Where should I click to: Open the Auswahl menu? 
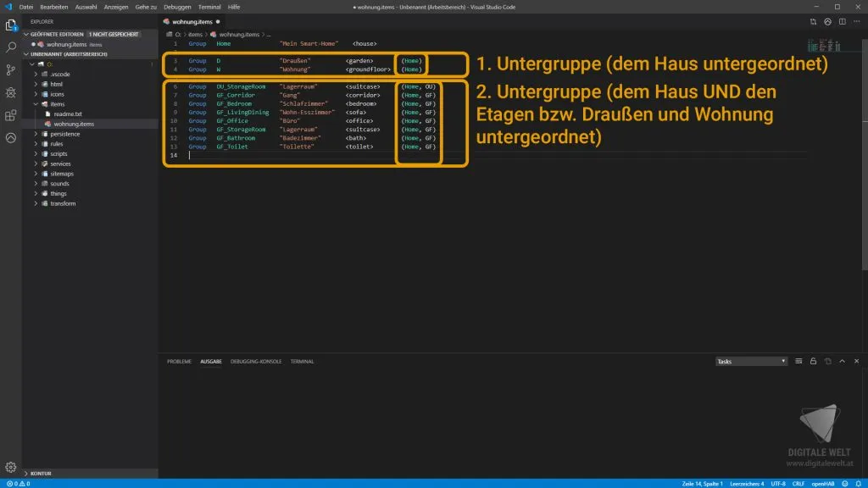(x=86, y=7)
